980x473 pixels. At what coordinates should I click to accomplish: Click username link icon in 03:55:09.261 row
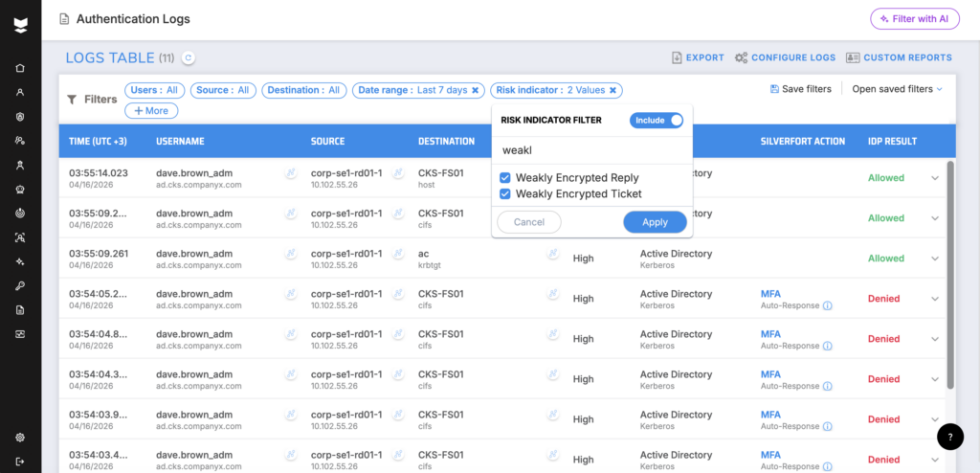click(x=291, y=254)
